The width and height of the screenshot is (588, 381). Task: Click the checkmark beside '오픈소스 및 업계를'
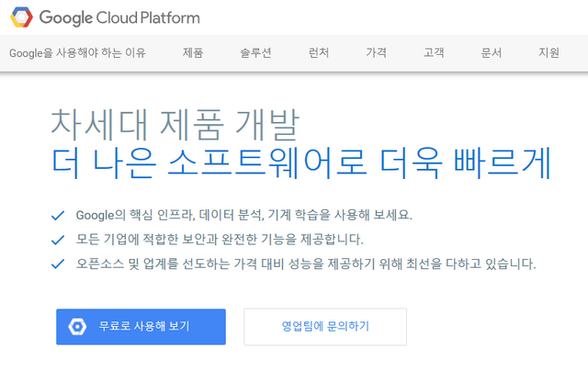[x=58, y=264]
